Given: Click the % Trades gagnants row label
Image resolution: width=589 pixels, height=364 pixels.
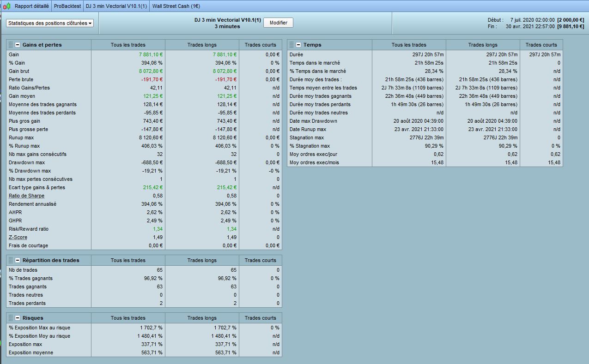Looking at the screenshot, I should 30,278.
